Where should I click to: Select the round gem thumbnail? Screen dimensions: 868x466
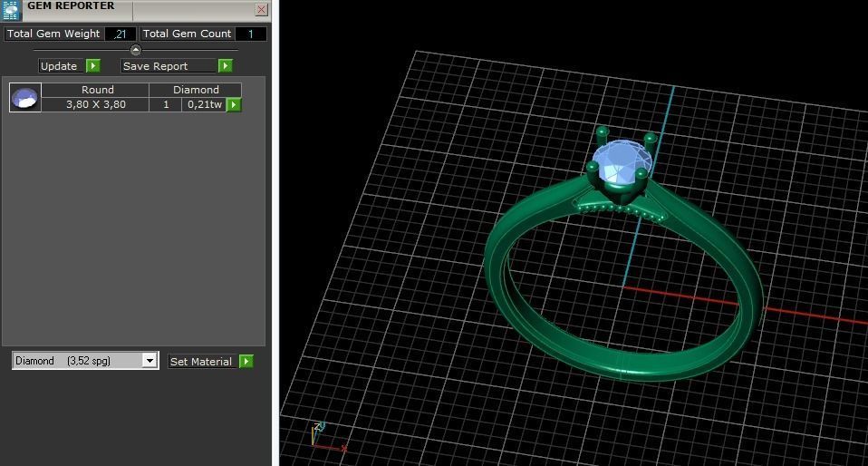click(x=24, y=98)
